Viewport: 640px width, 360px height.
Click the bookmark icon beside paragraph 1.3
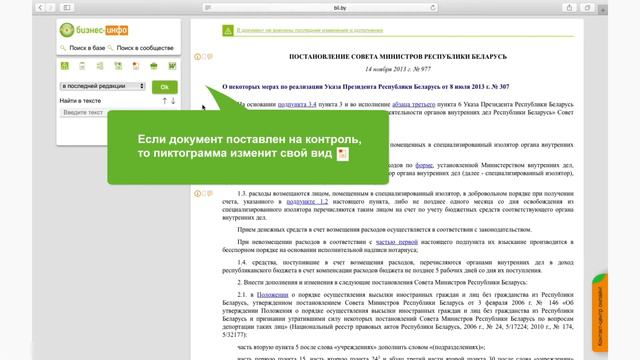click(204, 193)
